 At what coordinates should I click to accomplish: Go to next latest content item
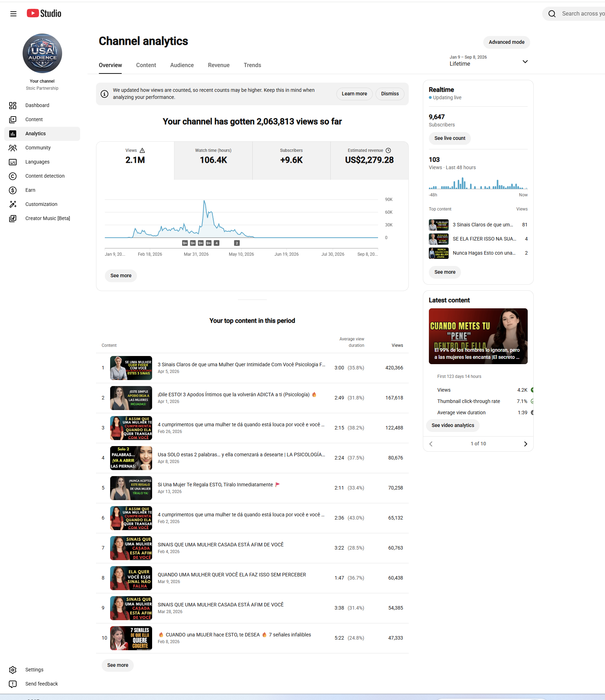[526, 444]
